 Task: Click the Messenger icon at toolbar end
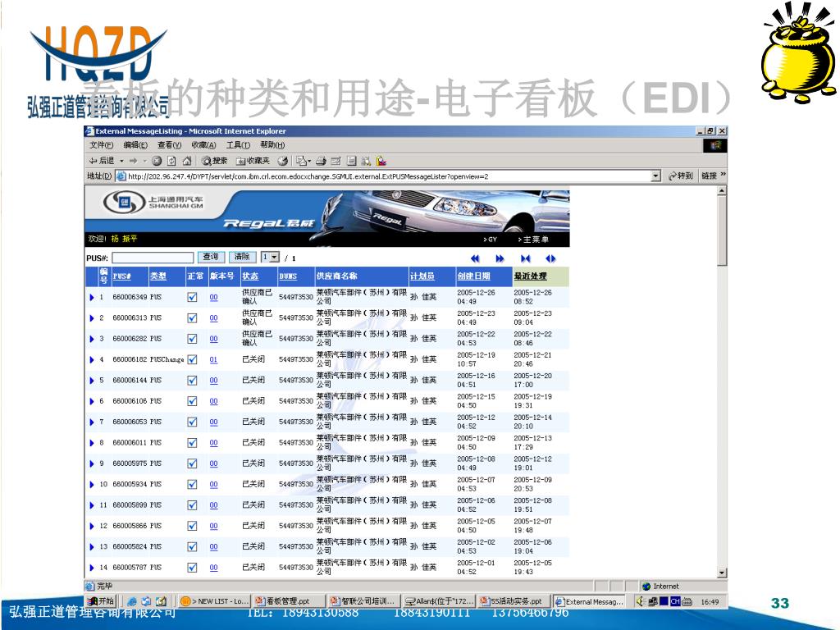381,161
